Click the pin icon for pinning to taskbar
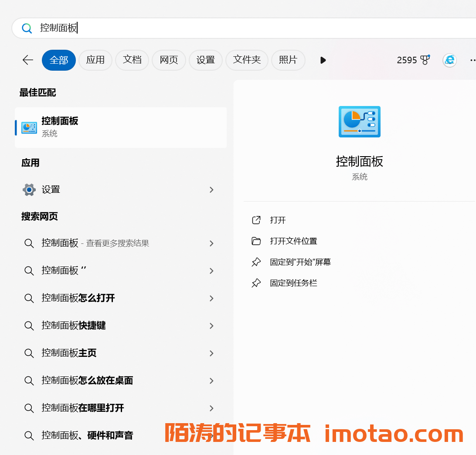 click(256, 283)
